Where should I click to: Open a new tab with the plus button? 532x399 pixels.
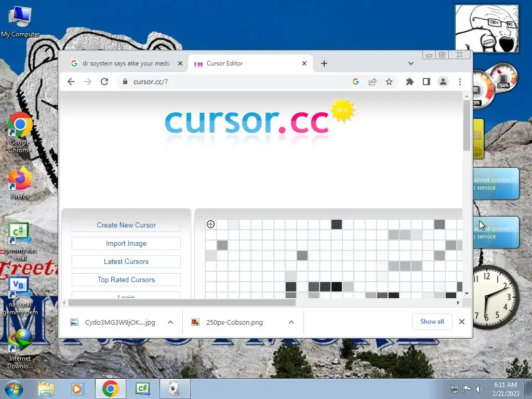pos(324,63)
